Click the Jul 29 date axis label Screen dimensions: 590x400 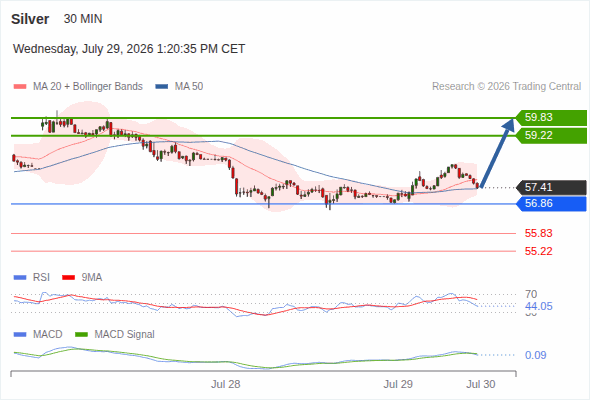398,384
